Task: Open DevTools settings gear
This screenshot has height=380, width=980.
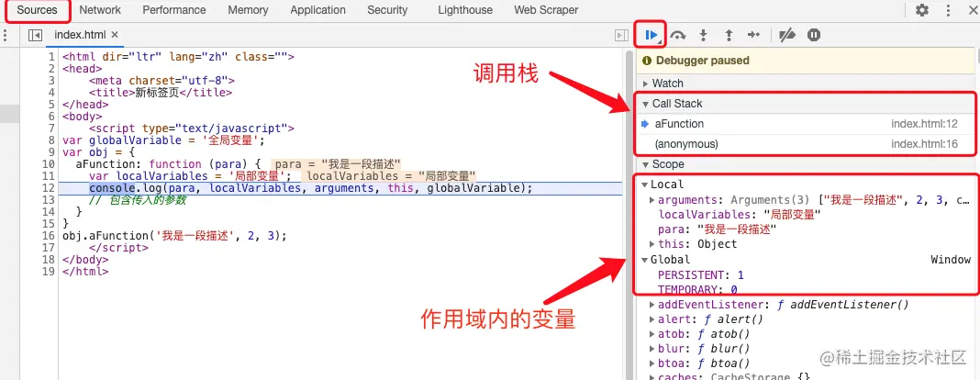Action: point(922,10)
